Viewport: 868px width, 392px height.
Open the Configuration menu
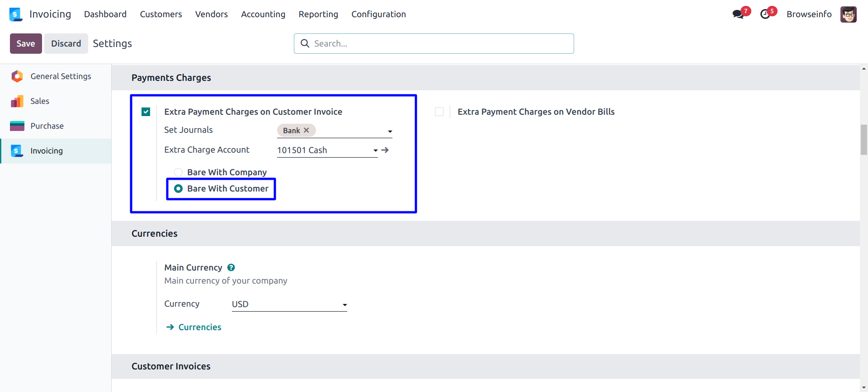(378, 14)
